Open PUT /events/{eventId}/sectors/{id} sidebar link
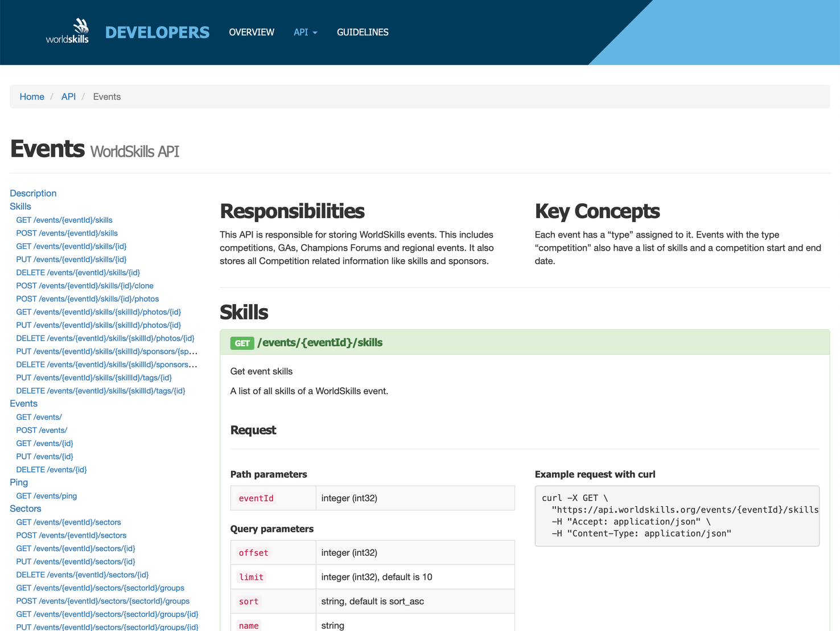The height and width of the screenshot is (631, 840). 76,561
